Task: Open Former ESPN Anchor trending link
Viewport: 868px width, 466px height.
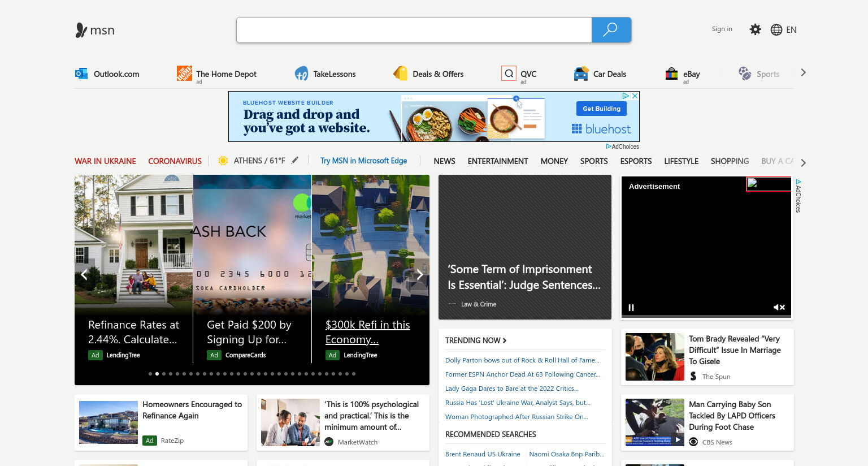Action: pos(523,374)
